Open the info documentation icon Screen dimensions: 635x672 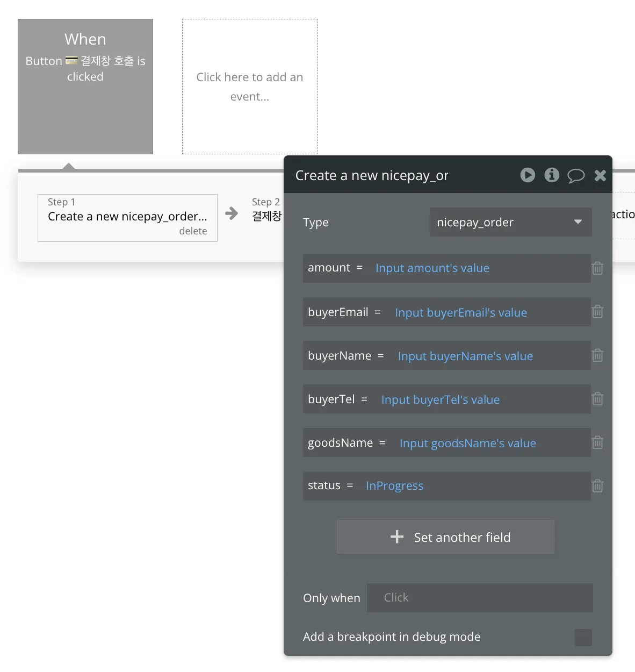pyautogui.click(x=552, y=175)
